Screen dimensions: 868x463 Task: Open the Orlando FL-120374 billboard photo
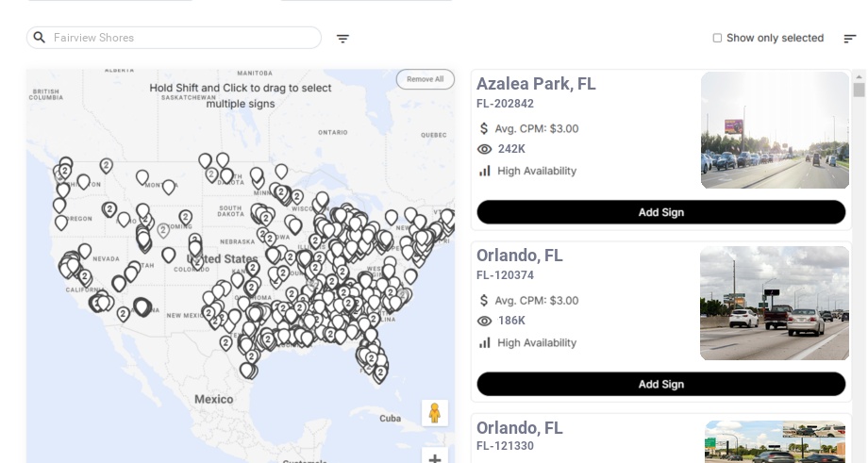(x=775, y=304)
